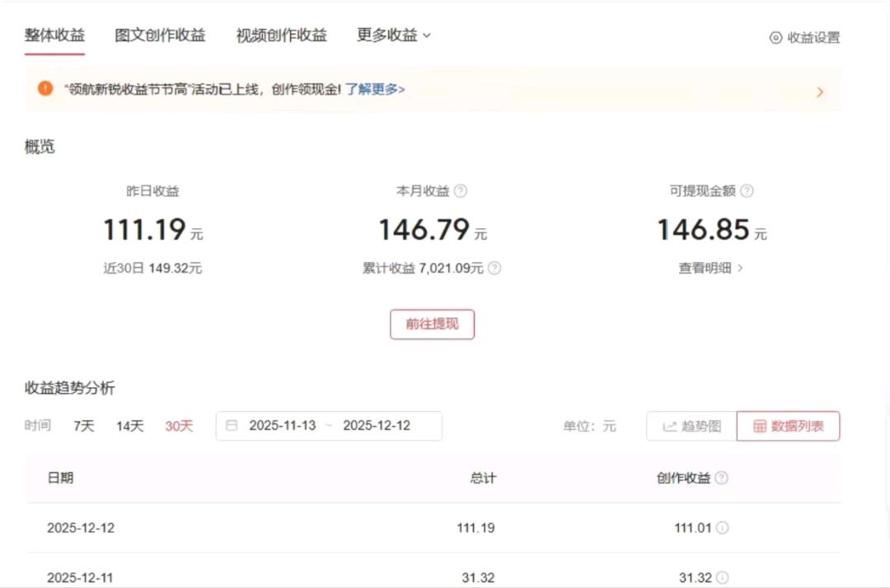
Task: Click the 创作收益 column header text
Action: [683, 478]
